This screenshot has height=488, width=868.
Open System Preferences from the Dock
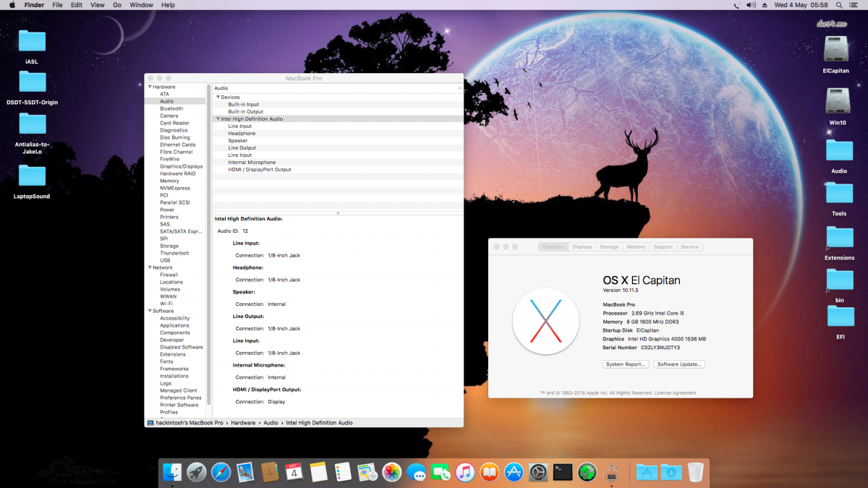point(538,473)
